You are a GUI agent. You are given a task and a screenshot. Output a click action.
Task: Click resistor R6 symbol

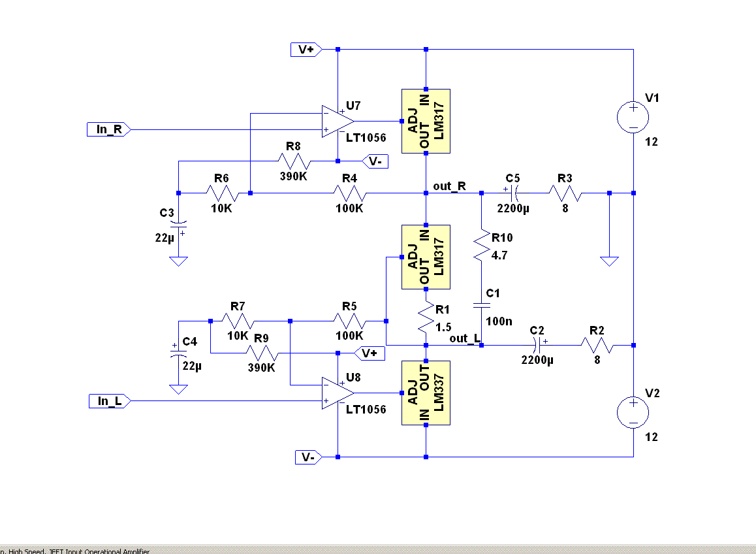(222, 193)
